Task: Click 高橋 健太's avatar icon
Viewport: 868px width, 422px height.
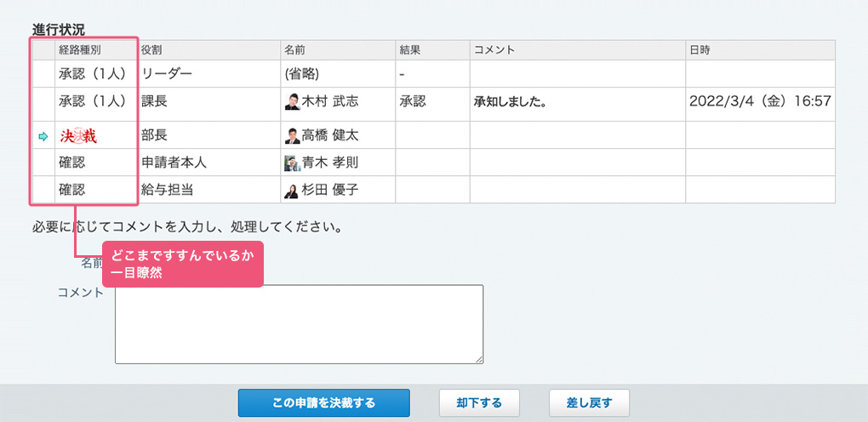Action: 292,135
